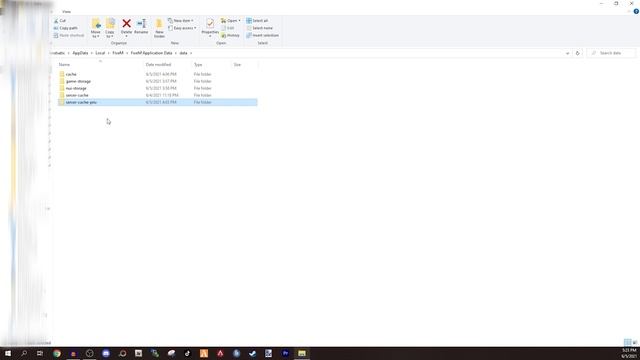Open the New item dropdown
Screen dimensions: 640x360
click(x=181, y=20)
